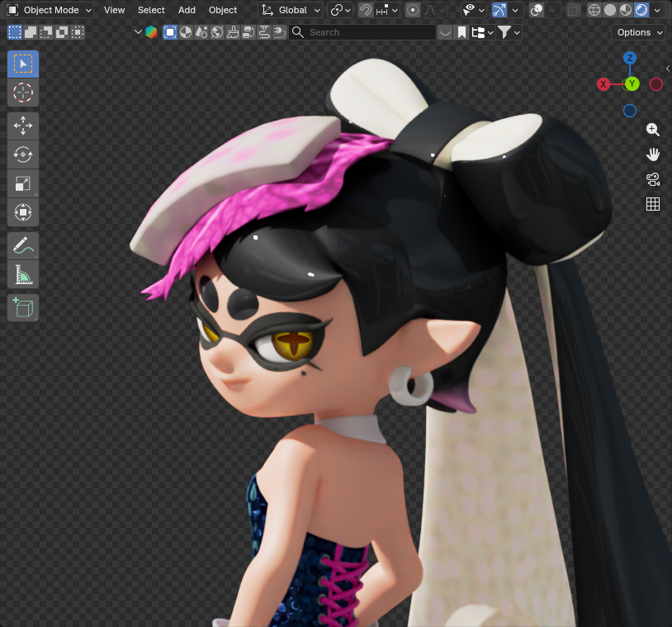The height and width of the screenshot is (627, 672).
Task: Toggle show gizmo button
Action: [x=499, y=10]
